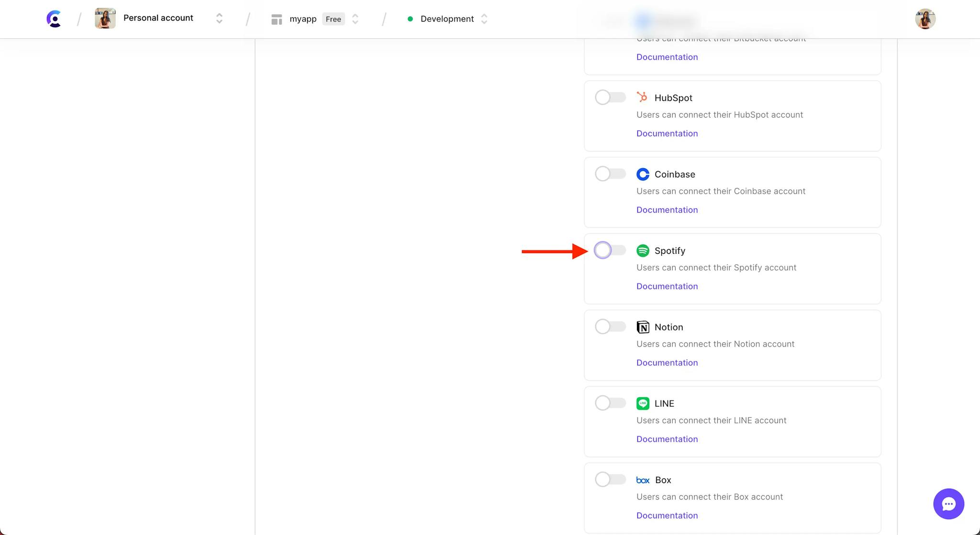Screen dimensions: 980x535
Task: Click the LINE logo icon
Action: 642,403
